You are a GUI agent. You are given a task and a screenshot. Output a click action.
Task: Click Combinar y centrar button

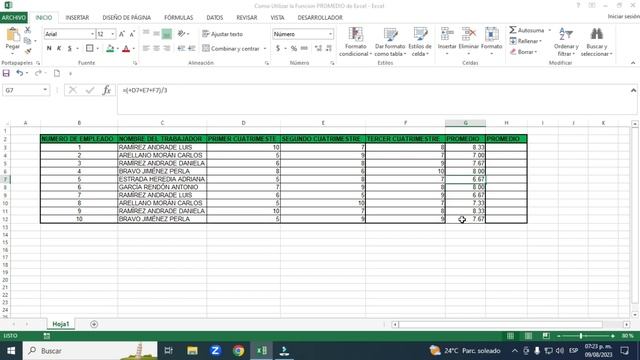pos(231,48)
